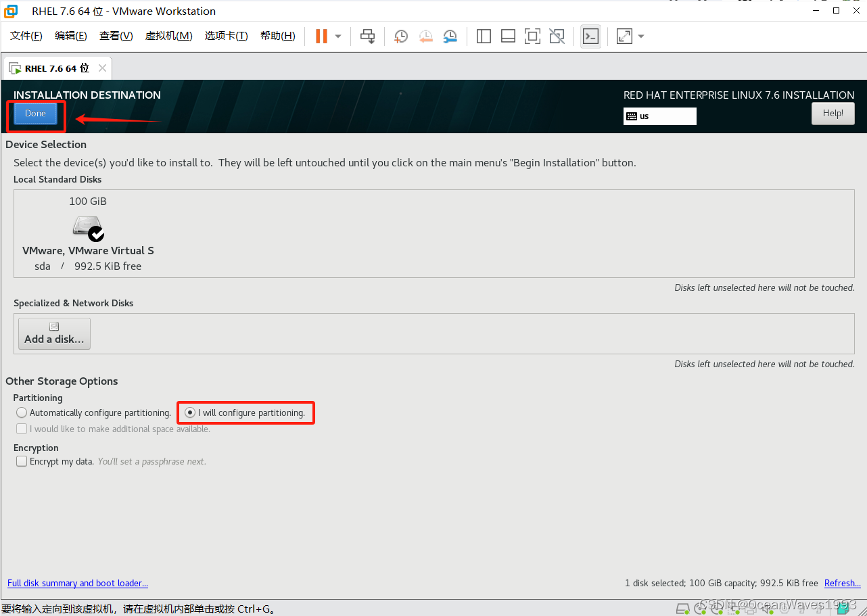The image size is (867, 616).
Task: Click the 'VMware, VMware Virtual S' disk label
Action: click(x=88, y=250)
